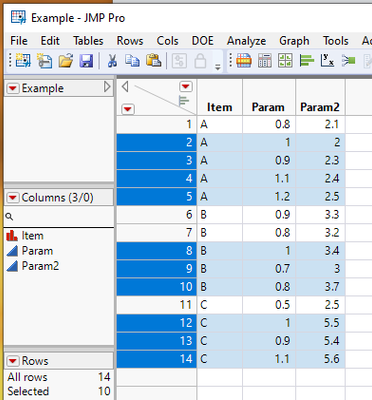Click the Param2 cell 3.7
The image size is (372, 400).
click(320, 287)
